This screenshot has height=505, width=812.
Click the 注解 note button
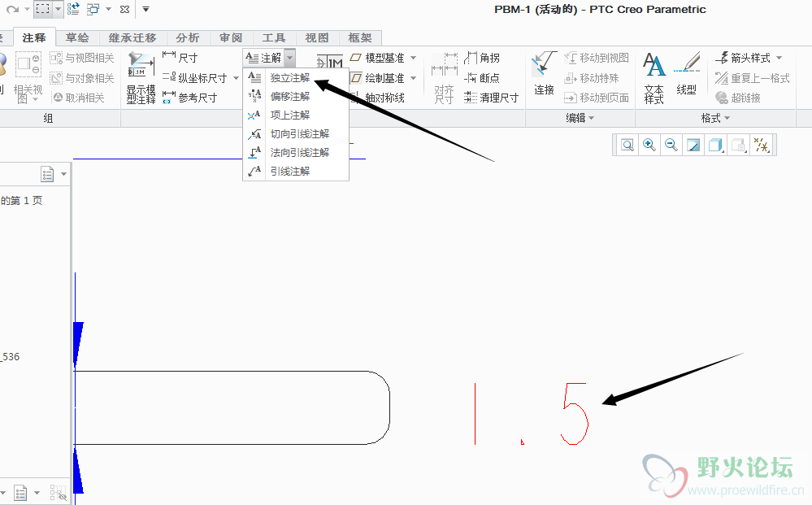[x=263, y=58]
